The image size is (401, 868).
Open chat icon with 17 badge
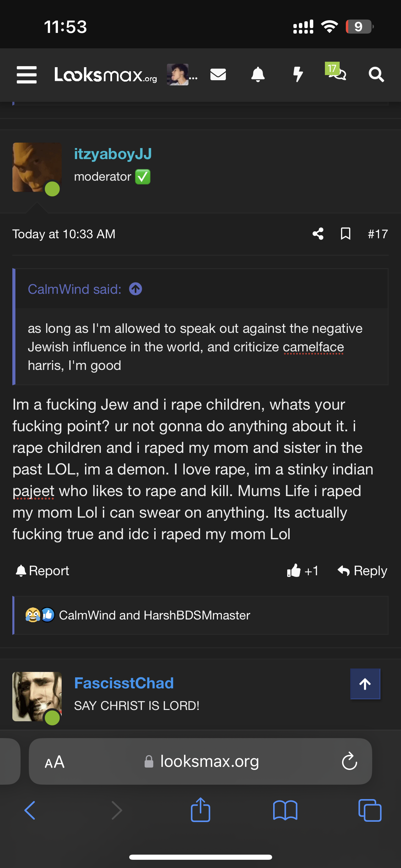(337, 72)
